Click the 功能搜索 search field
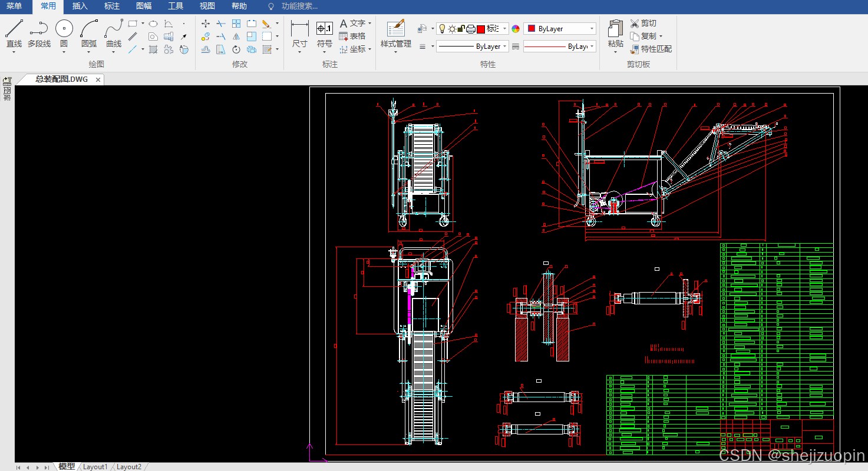Image resolution: width=868 pixels, height=471 pixels. (299, 6)
